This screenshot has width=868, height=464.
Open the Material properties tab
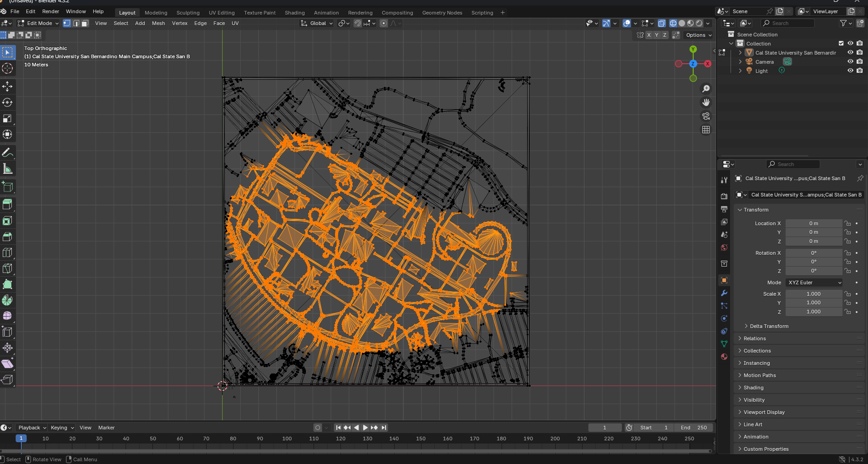(724, 357)
